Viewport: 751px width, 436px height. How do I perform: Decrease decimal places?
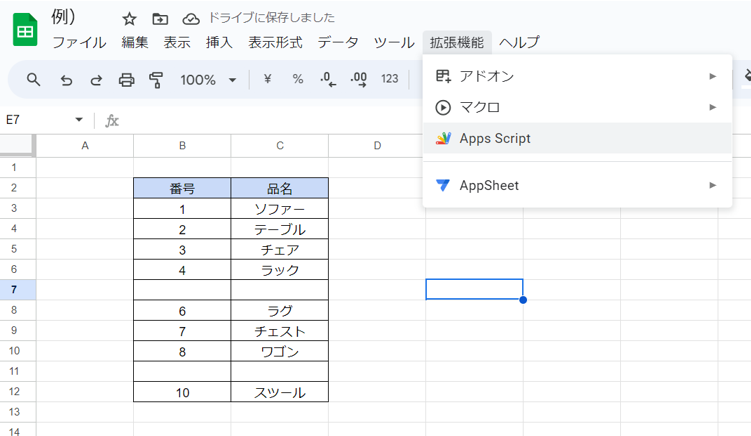click(328, 79)
